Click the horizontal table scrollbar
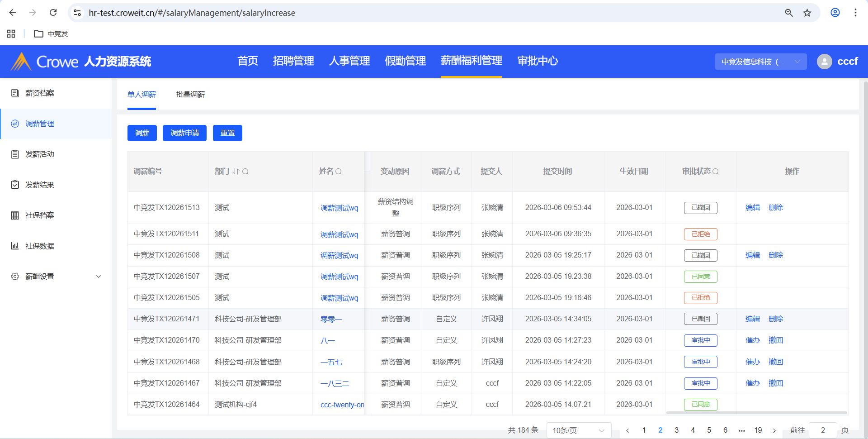 (756, 413)
